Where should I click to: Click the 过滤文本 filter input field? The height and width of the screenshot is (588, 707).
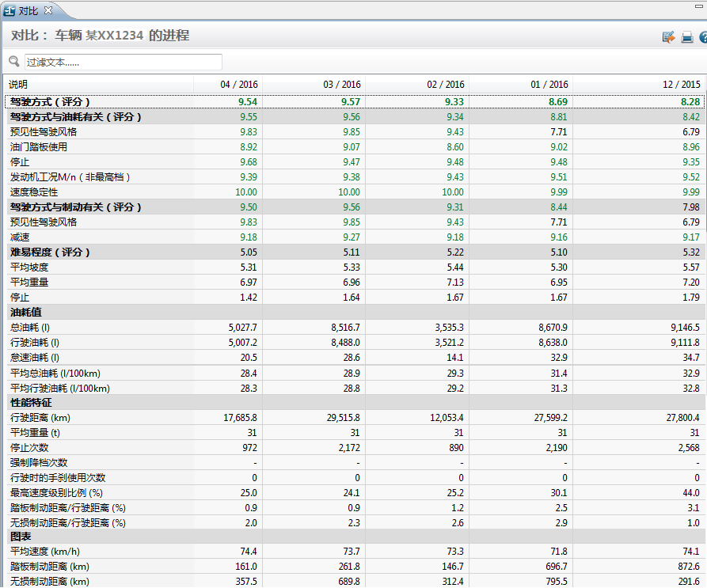[x=123, y=62]
